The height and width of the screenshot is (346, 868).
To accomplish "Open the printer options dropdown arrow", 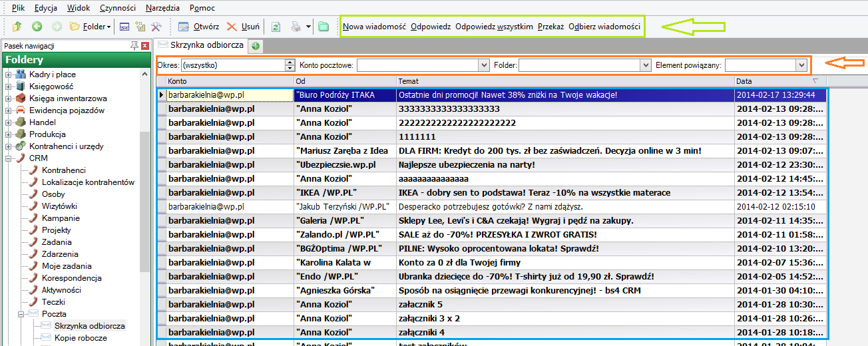I will click(310, 27).
